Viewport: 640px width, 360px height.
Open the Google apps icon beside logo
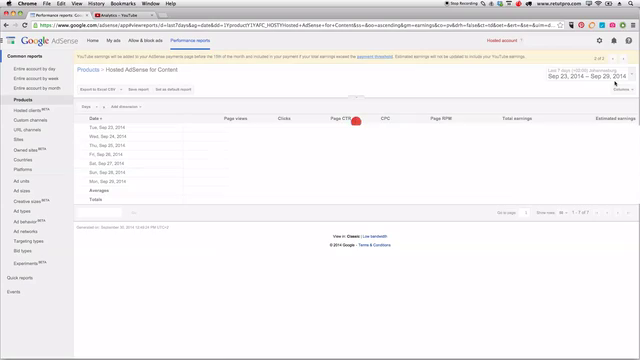[x=11, y=40]
